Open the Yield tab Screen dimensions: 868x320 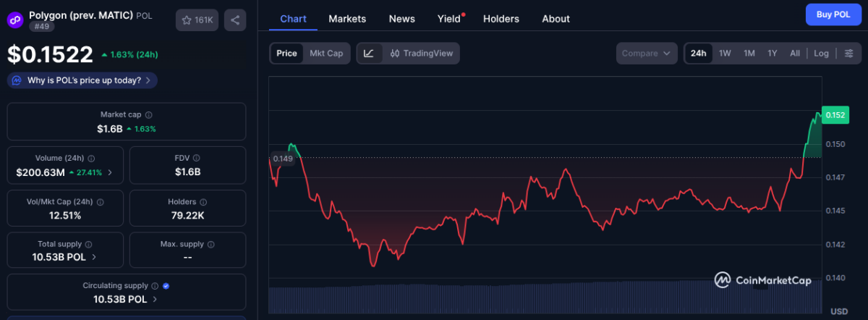tap(451, 19)
